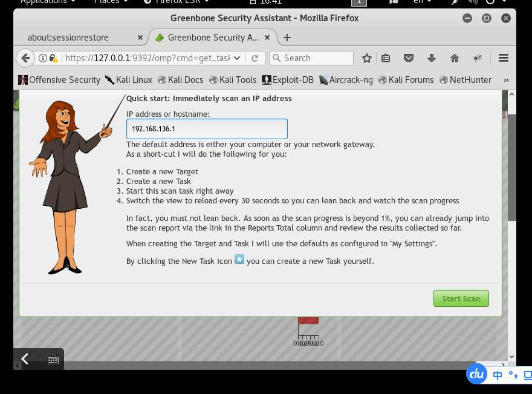The width and height of the screenshot is (532, 394).
Task: Maximize the Firefox window
Action: coord(487,18)
